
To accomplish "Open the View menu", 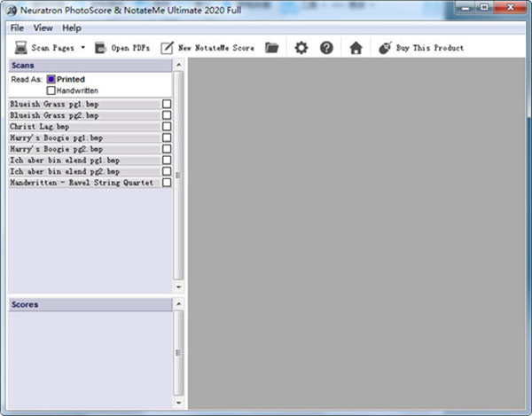I will click(43, 27).
